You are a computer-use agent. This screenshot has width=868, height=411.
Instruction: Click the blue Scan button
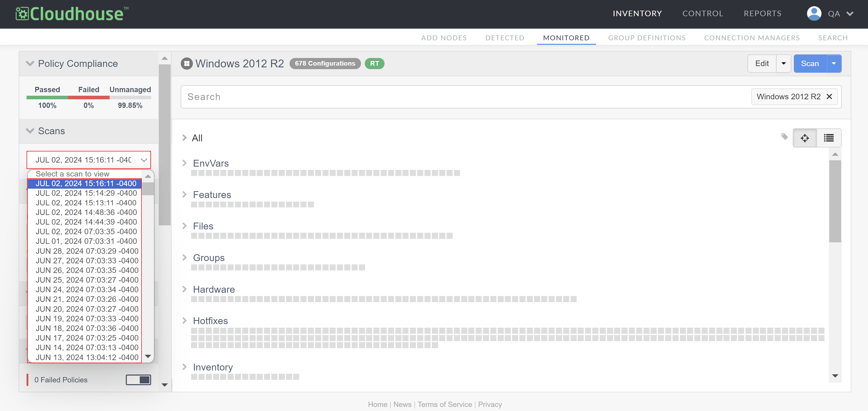pyautogui.click(x=810, y=63)
